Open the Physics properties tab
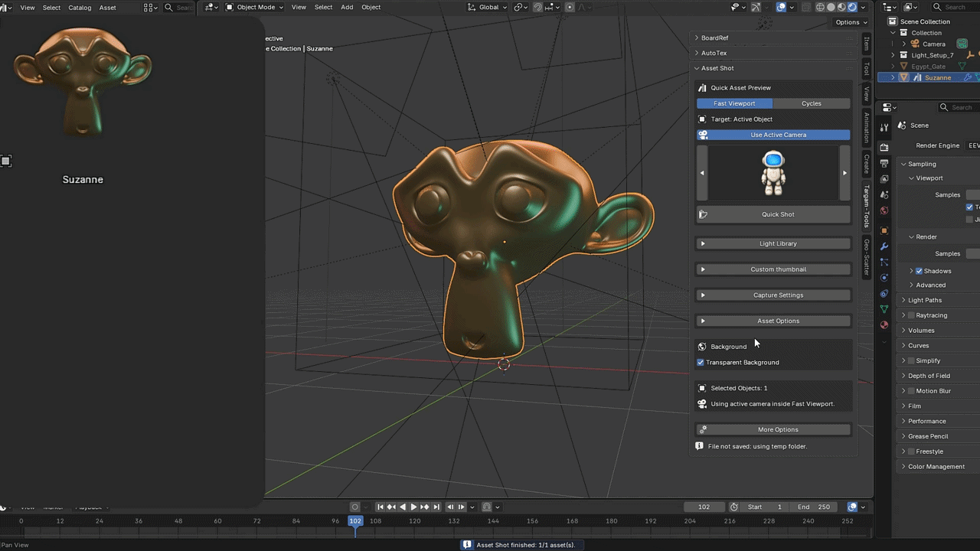980x551 pixels. click(884, 278)
